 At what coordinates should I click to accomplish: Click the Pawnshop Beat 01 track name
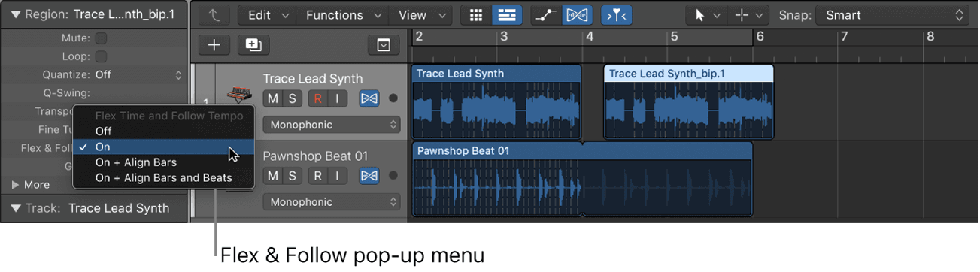click(x=315, y=156)
